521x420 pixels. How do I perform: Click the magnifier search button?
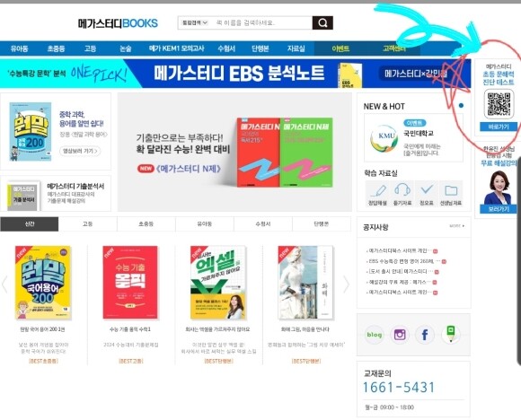point(322,22)
